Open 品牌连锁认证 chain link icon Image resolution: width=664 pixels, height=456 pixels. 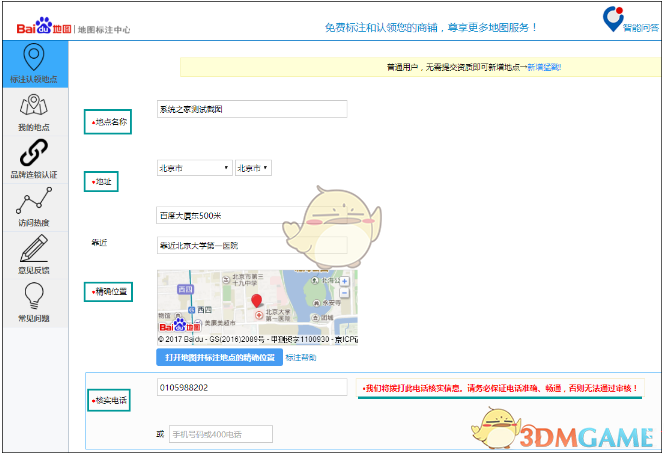click(x=34, y=152)
